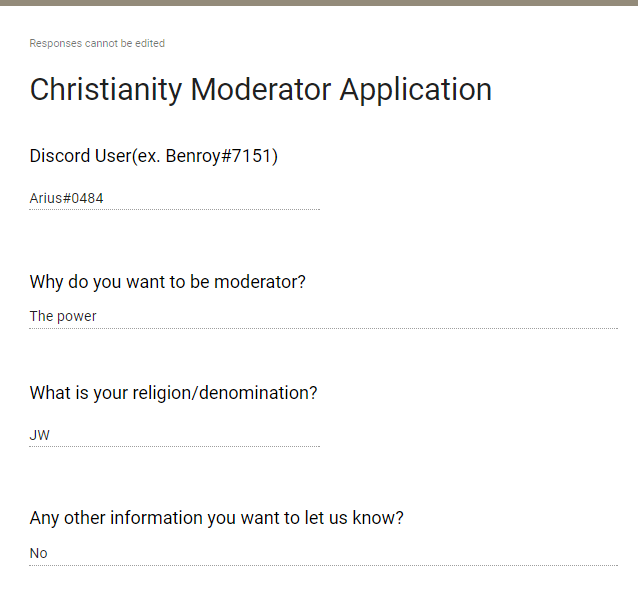
Task: Click the "Responses cannot be edited" notice
Action: pos(97,44)
